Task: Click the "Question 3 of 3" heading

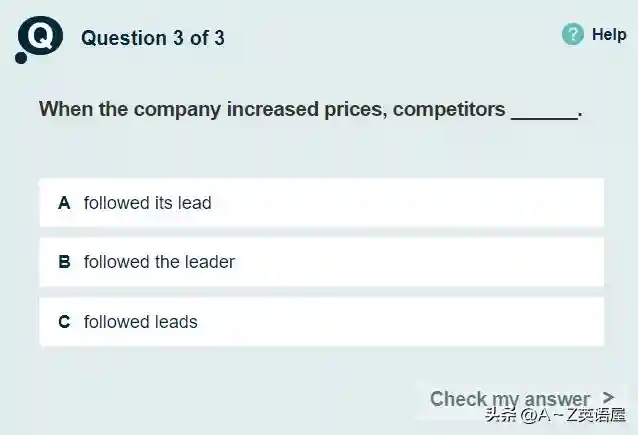Action: [152, 38]
